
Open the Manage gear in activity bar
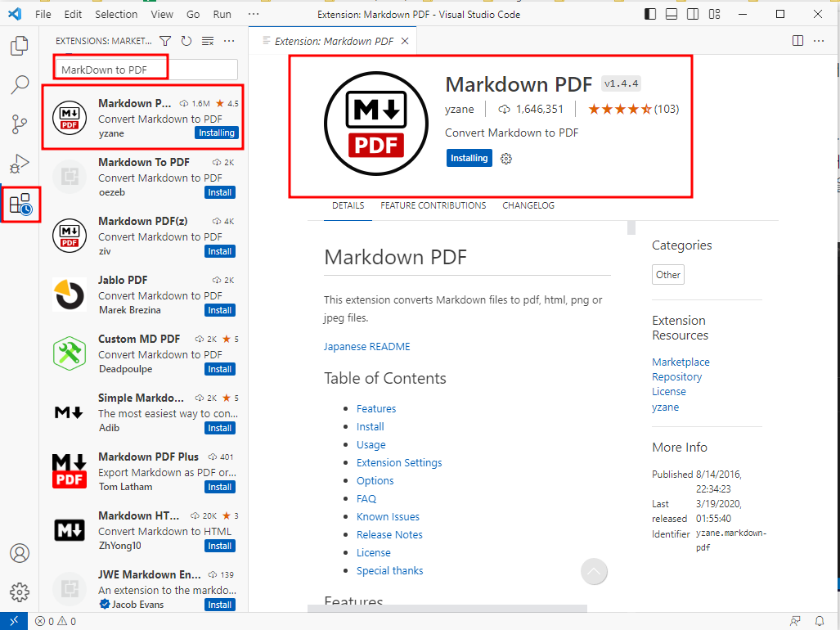[20, 592]
